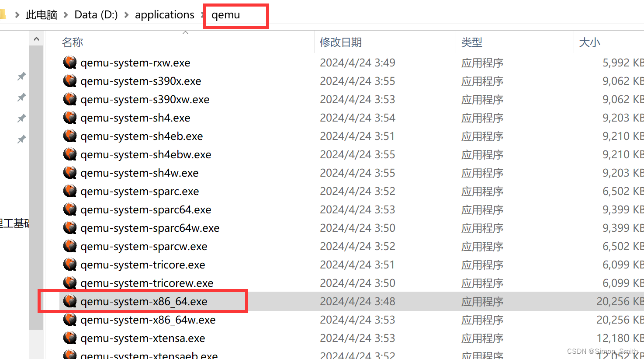Unpin the bottom pinned sidebar item
The image size is (644, 359).
tap(21, 139)
